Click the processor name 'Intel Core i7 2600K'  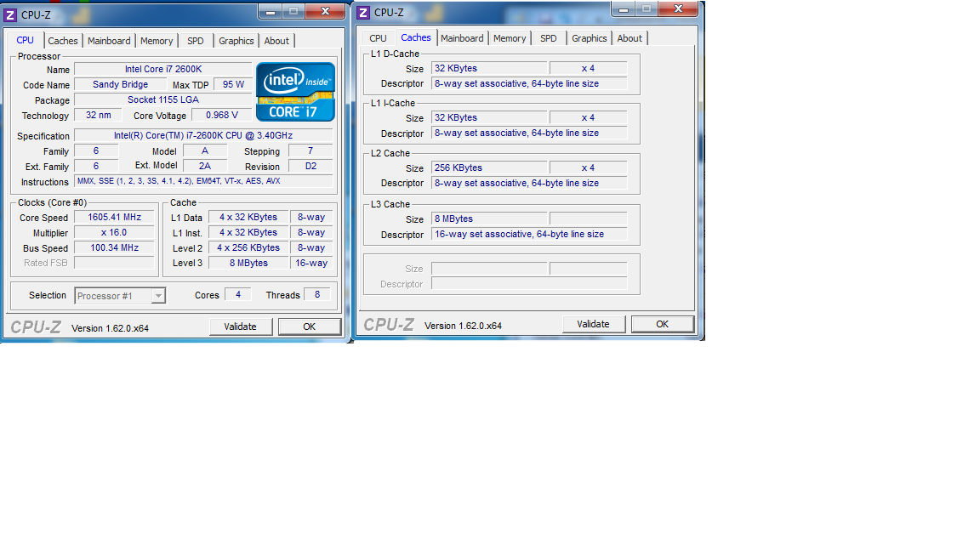click(x=163, y=70)
